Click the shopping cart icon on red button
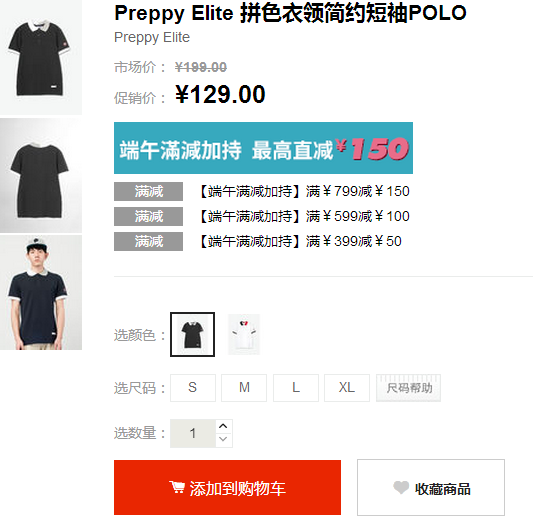Screen dimensions: 533x524 pos(177,487)
